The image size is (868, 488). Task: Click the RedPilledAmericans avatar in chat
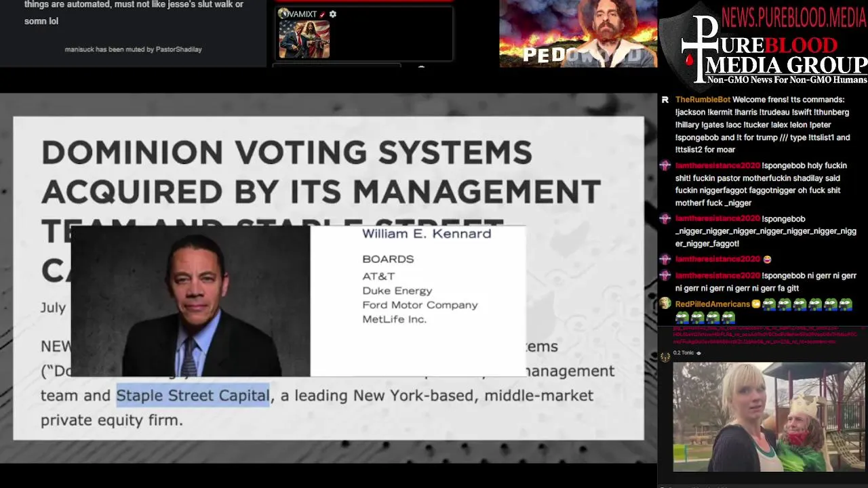click(x=665, y=304)
